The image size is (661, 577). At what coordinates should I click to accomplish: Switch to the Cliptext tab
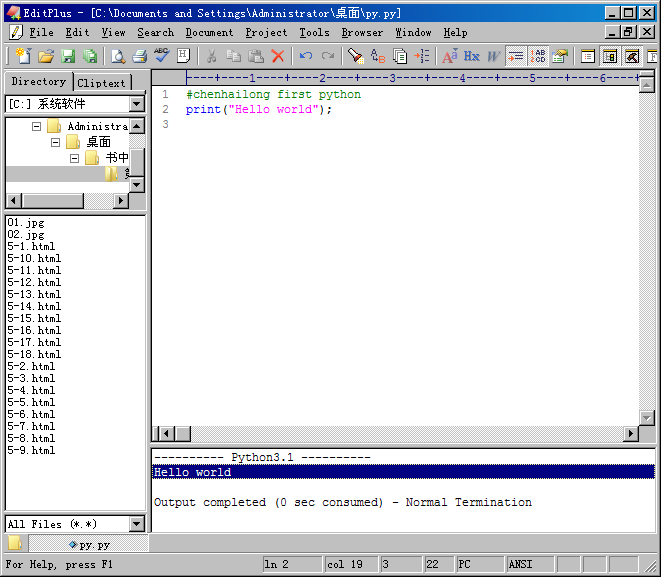point(102,83)
